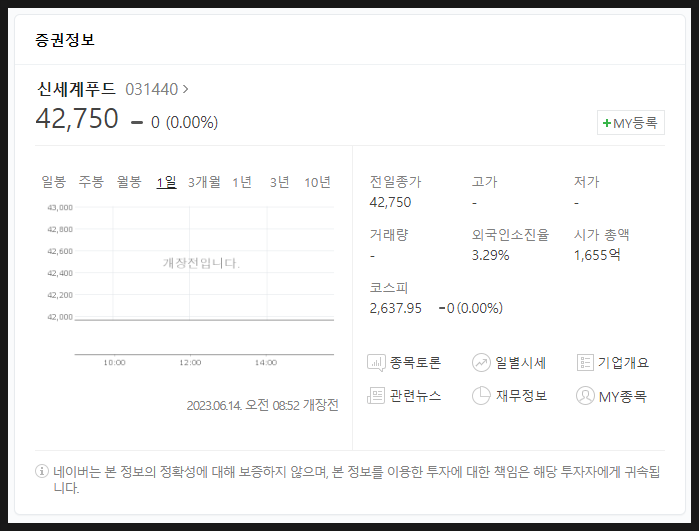Viewport: 699px width, 531px height.
Task: Click the info icon beside disclaimer
Action: click(42, 471)
